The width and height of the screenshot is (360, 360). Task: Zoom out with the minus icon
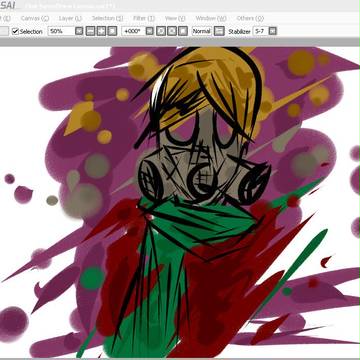(90, 31)
